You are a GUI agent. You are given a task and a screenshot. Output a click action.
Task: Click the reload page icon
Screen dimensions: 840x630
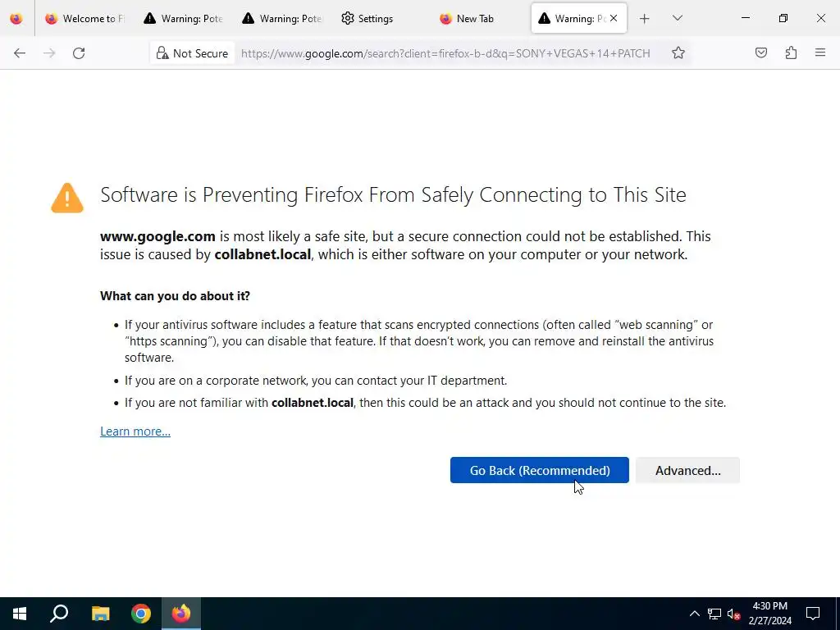pos(79,53)
